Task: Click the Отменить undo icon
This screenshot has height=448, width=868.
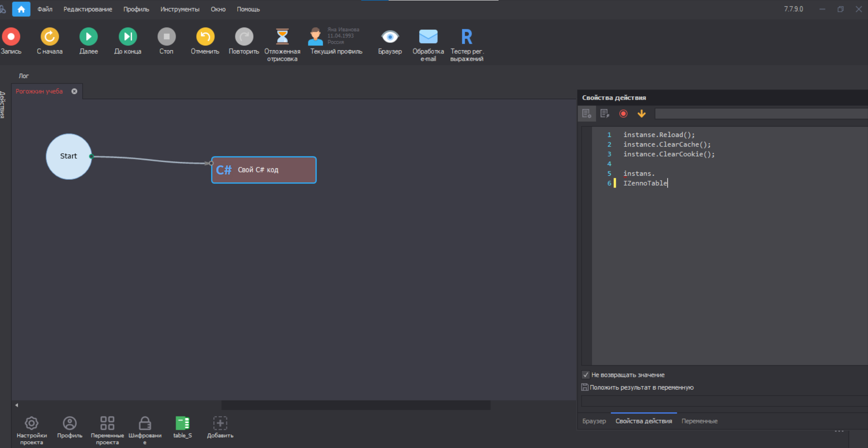Action: (205, 37)
